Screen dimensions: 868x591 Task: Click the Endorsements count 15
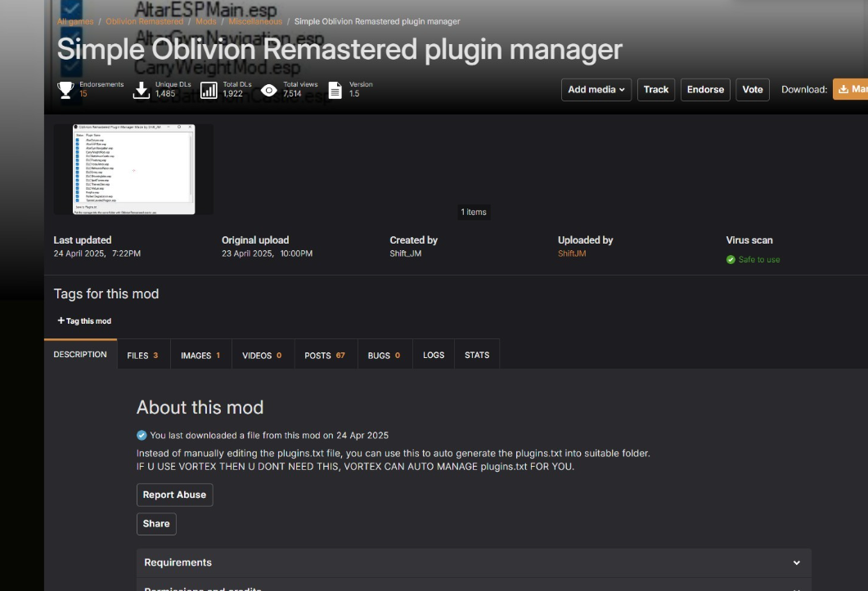[x=83, y=93]
